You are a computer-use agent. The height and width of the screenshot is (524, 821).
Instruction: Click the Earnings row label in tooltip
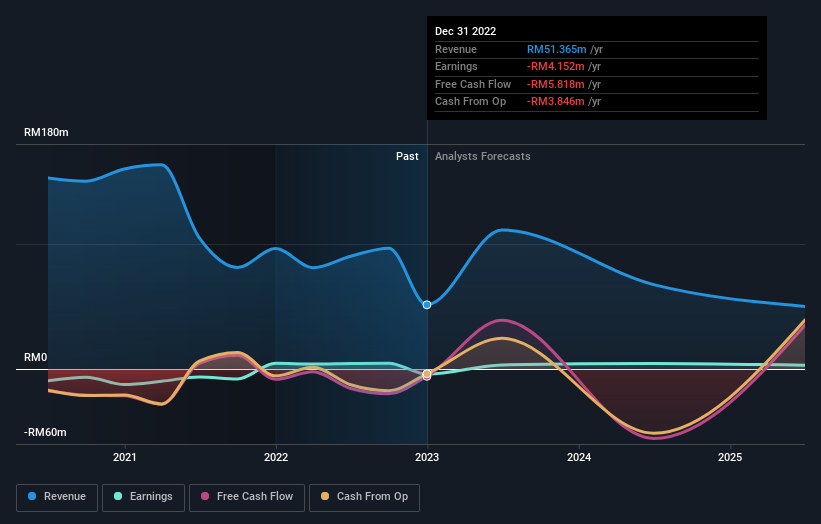456,66
